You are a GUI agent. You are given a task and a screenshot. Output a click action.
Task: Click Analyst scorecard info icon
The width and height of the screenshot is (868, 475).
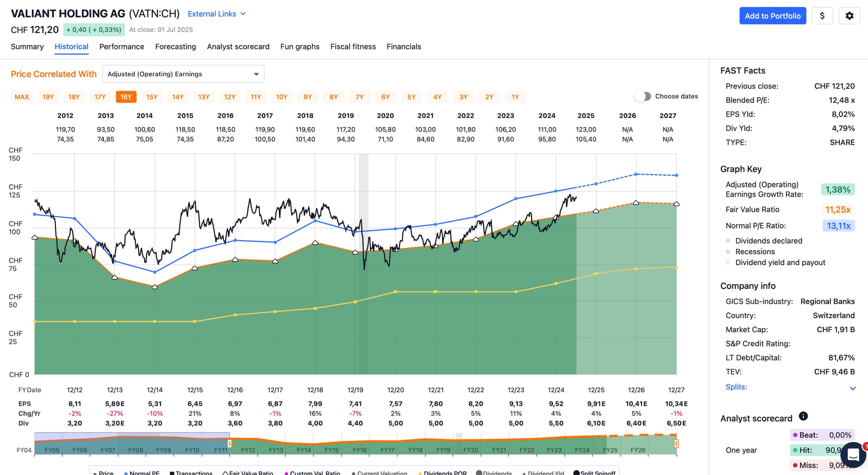point(803,416)
